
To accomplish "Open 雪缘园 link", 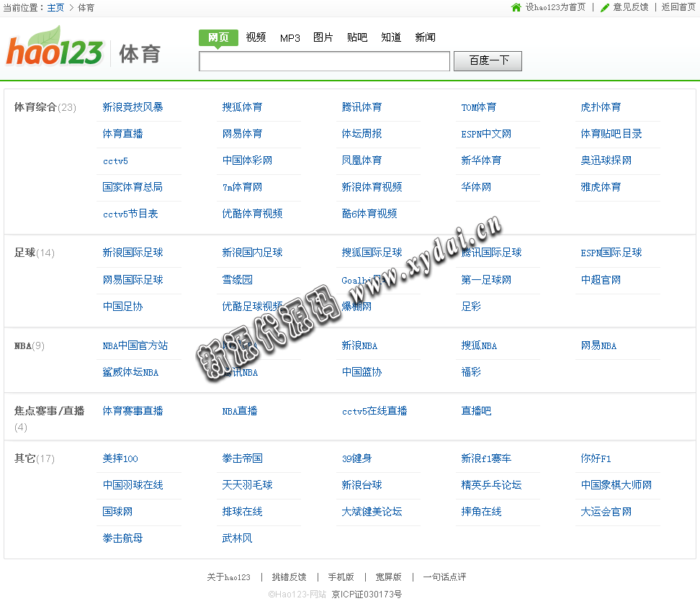I will click(238, 280).
